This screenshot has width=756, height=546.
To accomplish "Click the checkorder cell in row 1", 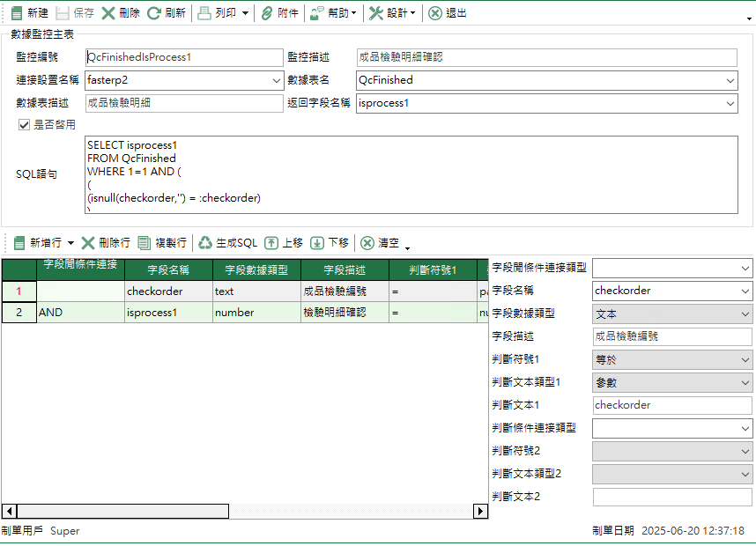I will [x=169, y=291].
